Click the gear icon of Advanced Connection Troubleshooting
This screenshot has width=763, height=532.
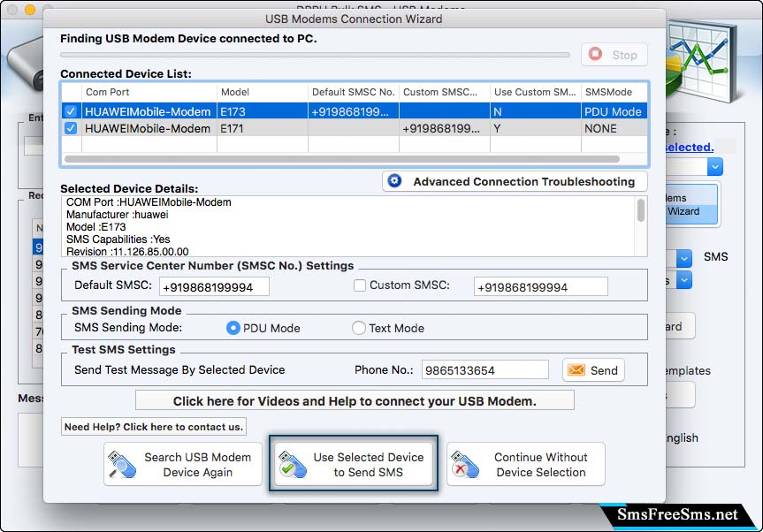click(394, 181)
